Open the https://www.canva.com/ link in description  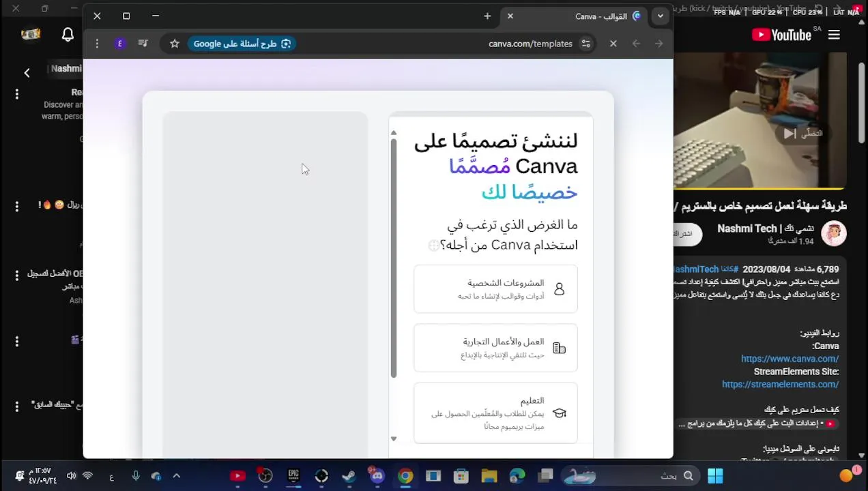[790, 359]
